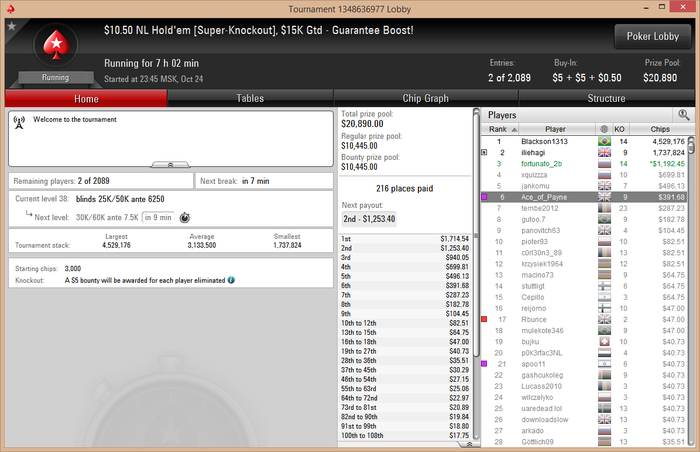Click the Running status label
Image resolution: width=700 pixels, height=452 pixels.
click(56, 78)
